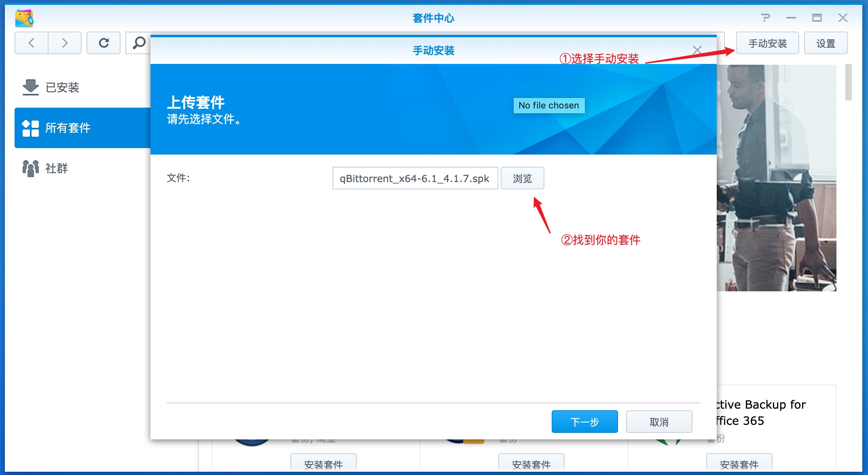Click the qBittorrent spk file field
Screen dimensions: 868x475
click(x=415, y=178)
